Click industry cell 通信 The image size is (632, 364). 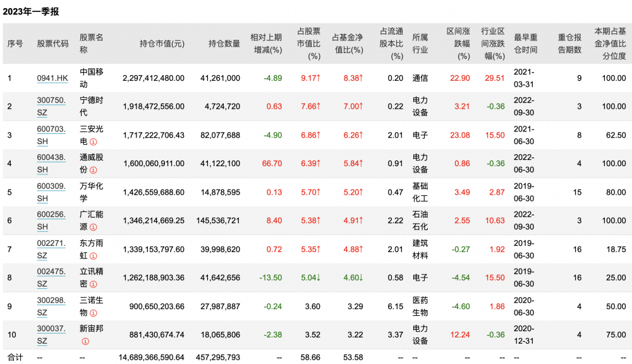[420, 78]
